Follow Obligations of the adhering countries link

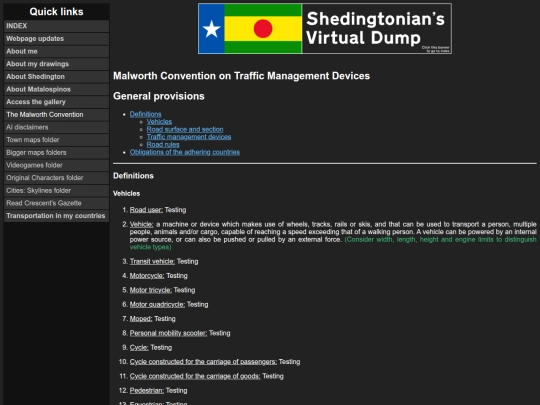185,152
